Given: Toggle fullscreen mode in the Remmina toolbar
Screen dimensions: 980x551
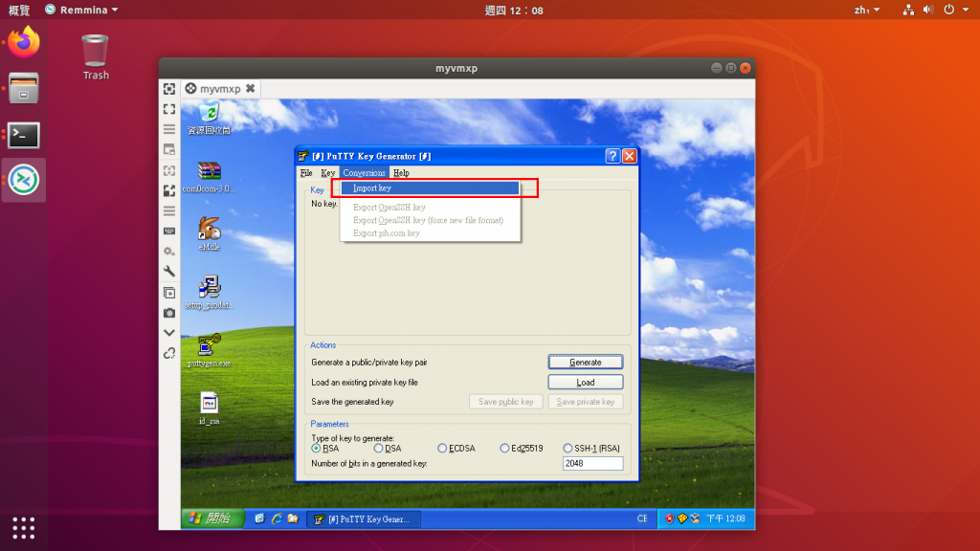Looking at the screenshot, I should (169, 109).
